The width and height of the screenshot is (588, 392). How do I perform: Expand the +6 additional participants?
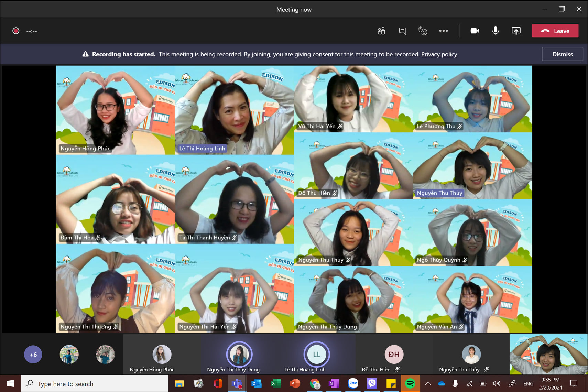33,355
